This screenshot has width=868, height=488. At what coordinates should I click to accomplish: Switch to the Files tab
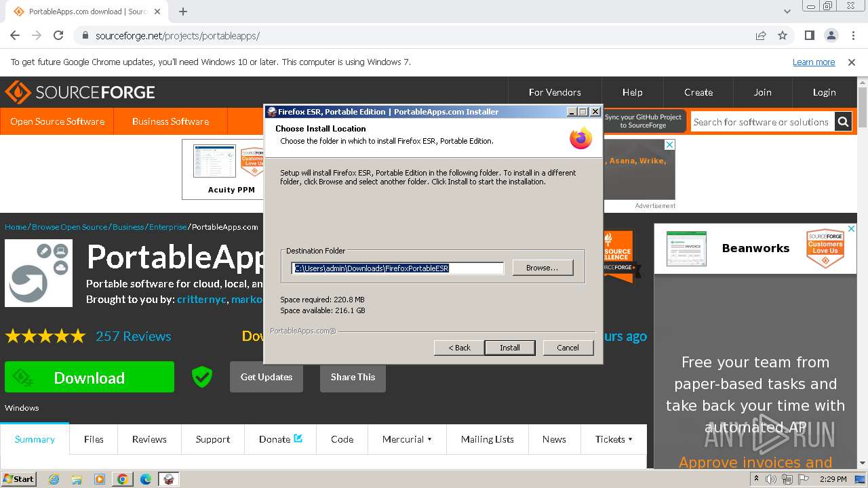coord(94,439)
